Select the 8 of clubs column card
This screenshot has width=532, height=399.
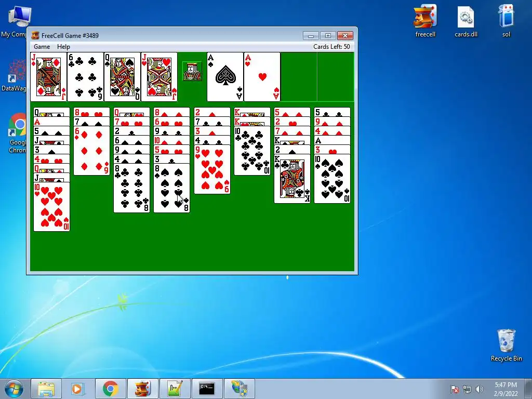click(x=131, y=188)
